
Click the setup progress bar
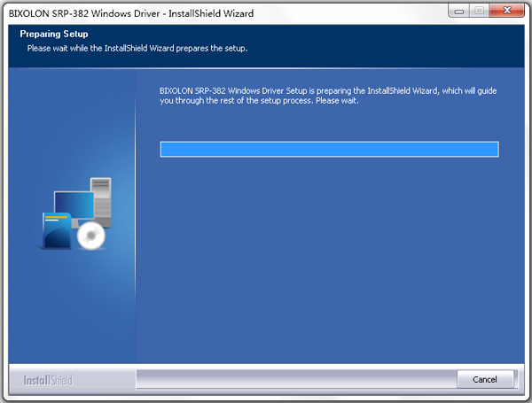329,149
